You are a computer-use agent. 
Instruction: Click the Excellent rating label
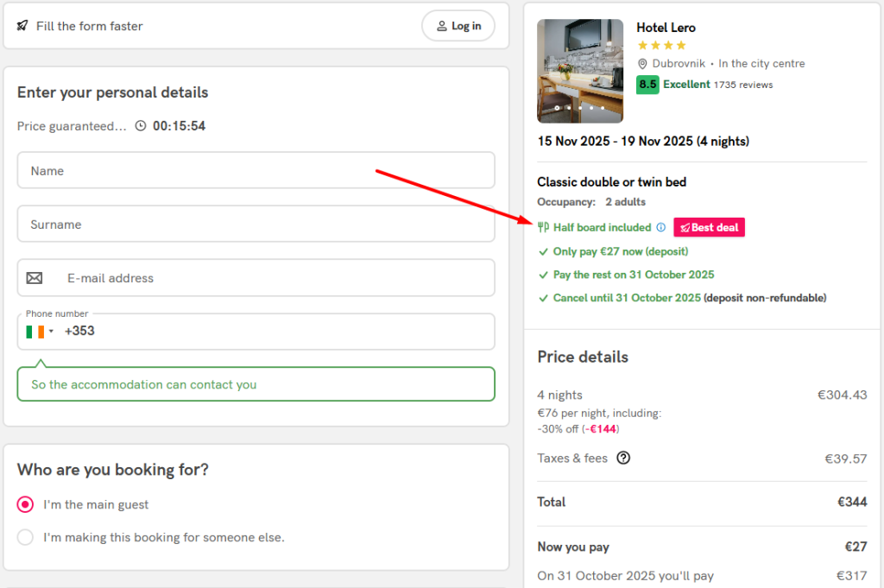[x=686, y=85]
